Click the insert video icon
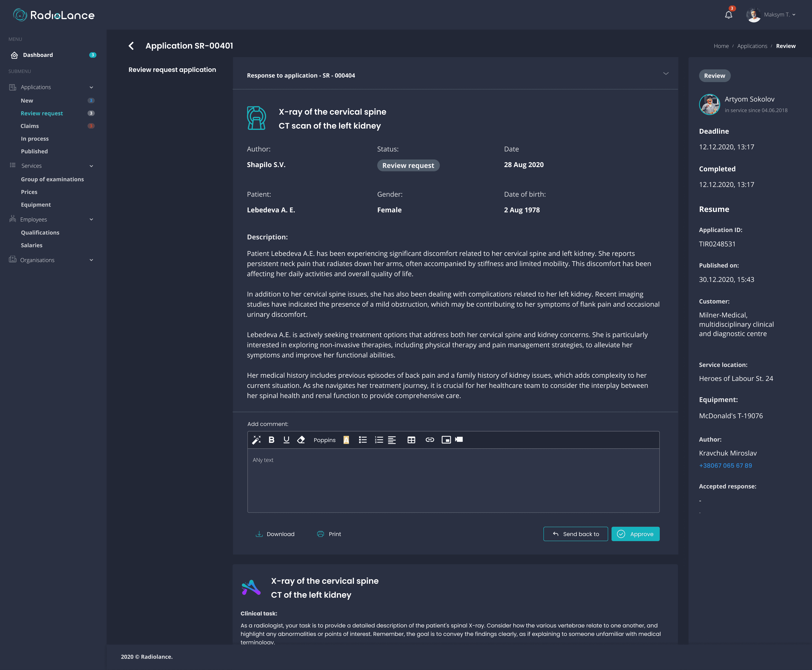The height and width of the screenshot is (670, 812). (459, 440)
